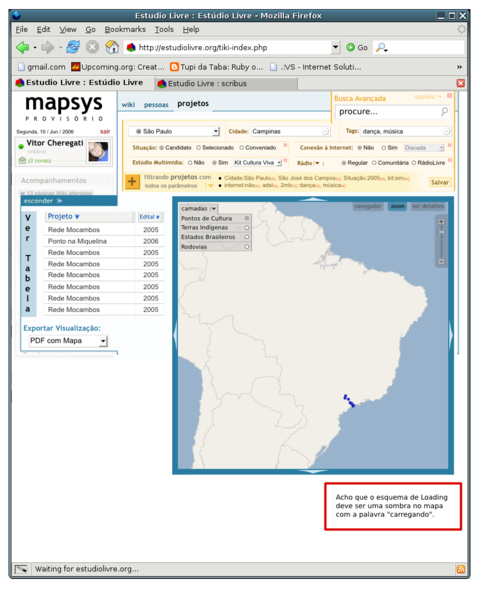Open the gmail.com bookmark
This screenshot has width=479, height=600.
[41, 67]
